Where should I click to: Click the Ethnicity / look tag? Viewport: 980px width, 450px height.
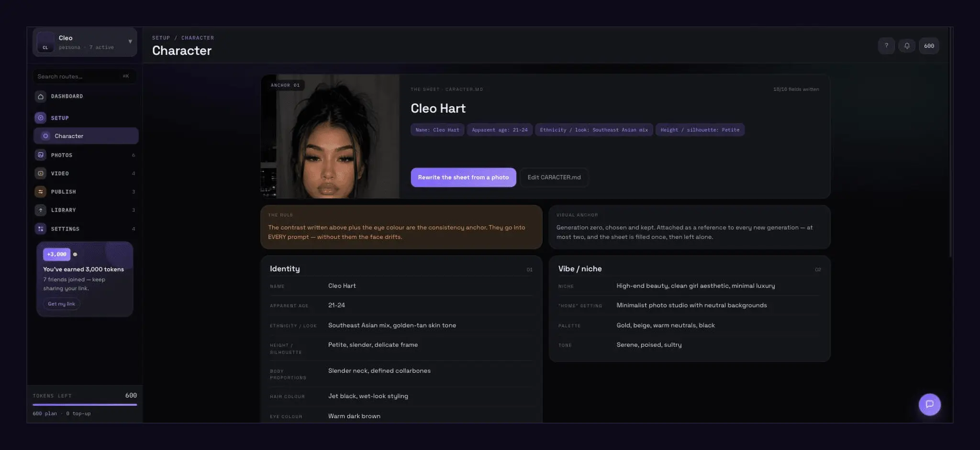coord(594,130)
